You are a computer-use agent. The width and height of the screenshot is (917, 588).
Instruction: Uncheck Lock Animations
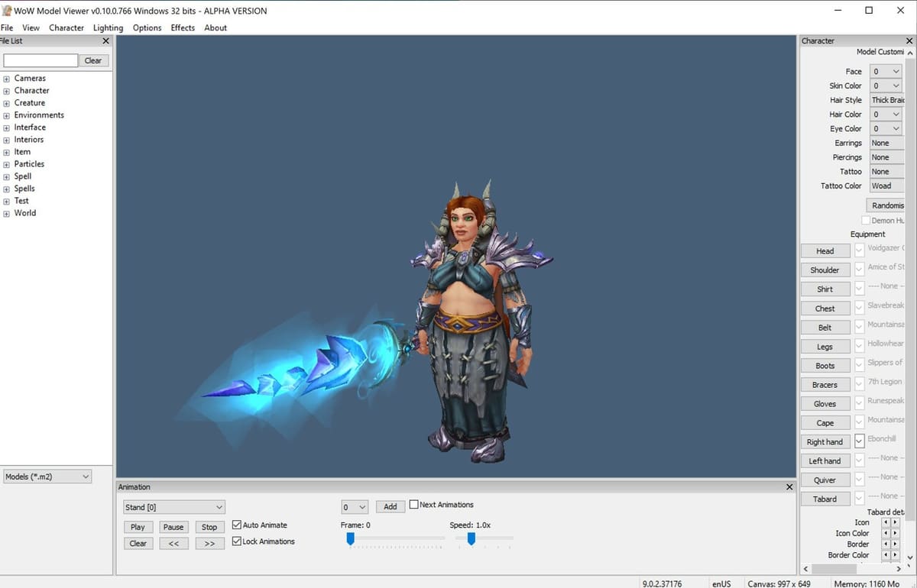click(x=237, y=541)
